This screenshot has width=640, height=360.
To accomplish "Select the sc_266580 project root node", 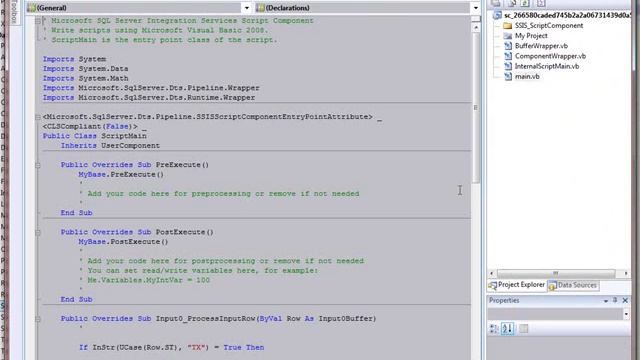I will point(567,15).
